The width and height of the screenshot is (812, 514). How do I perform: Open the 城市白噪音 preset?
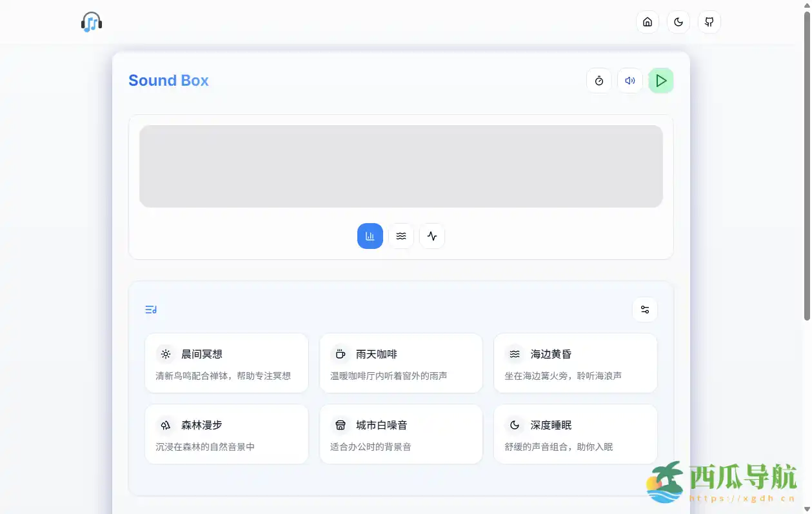(401, 434)
